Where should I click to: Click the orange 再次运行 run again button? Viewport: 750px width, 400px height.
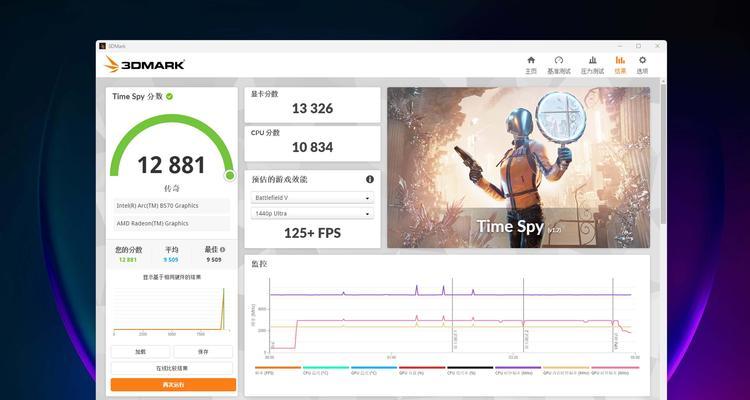pyautogui.click(x=173, y=385)
